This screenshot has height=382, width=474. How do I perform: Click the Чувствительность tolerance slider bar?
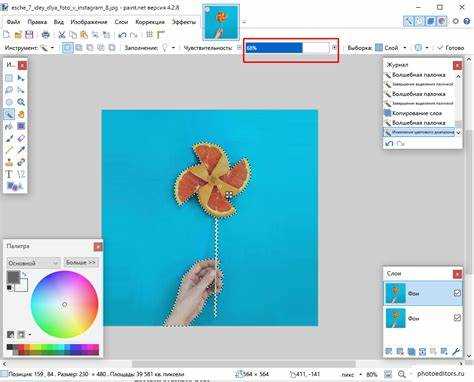287,48
